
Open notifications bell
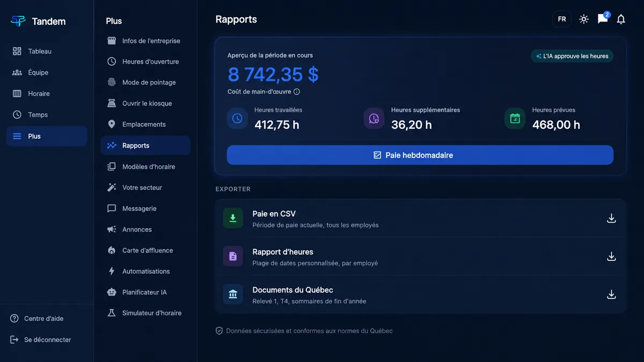click(x=621, y=19)
